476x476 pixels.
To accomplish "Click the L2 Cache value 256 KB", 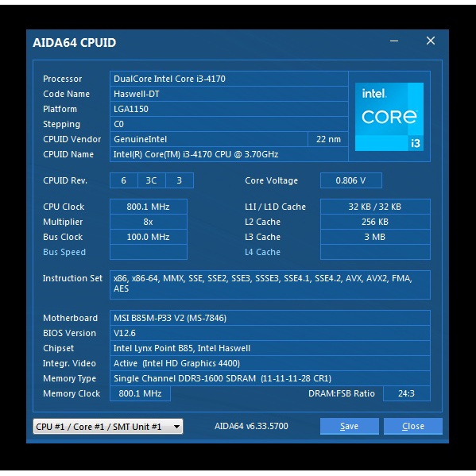I will [375, 222].
